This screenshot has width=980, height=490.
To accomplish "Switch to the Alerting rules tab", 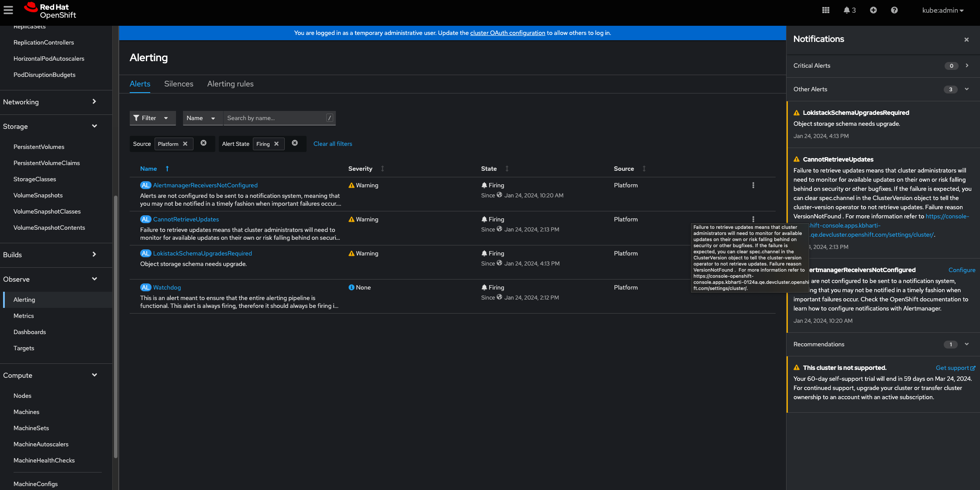I will [230, 84].
